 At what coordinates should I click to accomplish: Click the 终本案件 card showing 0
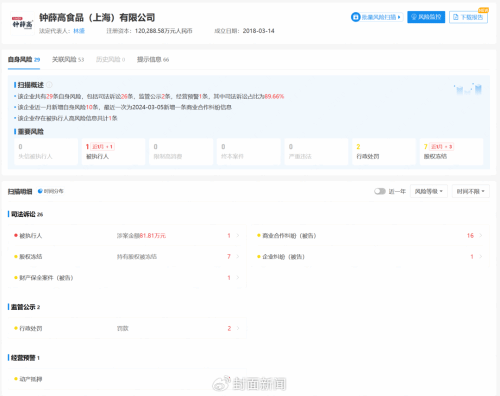[x=249, y=152]
